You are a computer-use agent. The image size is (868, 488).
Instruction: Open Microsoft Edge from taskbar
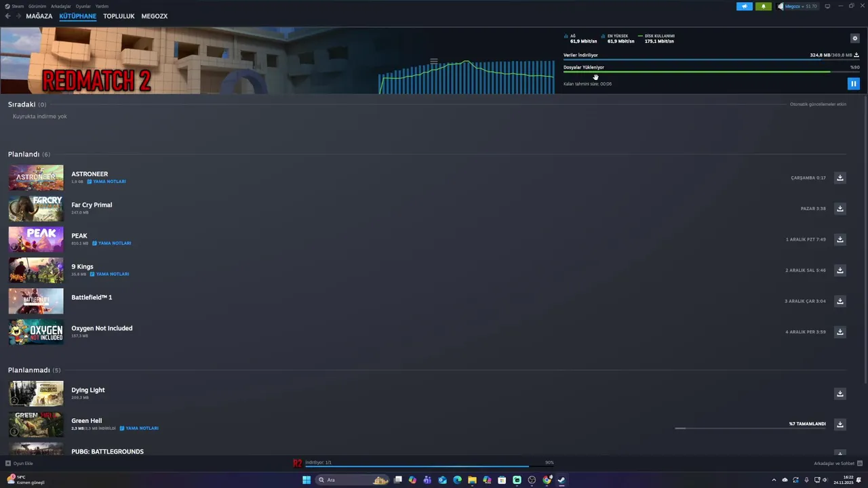[x=457, y=480]
